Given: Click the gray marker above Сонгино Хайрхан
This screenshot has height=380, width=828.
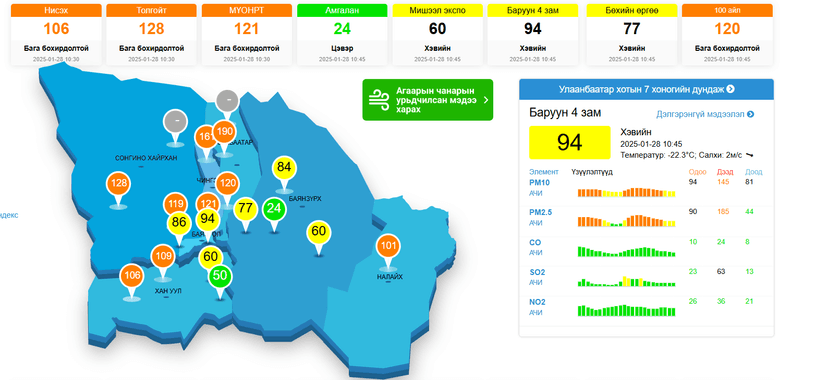Looking at the screenshot, I should click(175, 121).
